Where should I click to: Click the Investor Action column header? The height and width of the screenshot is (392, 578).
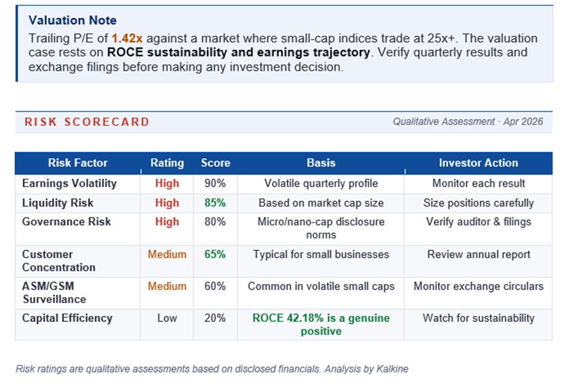[x=478, y=163]
